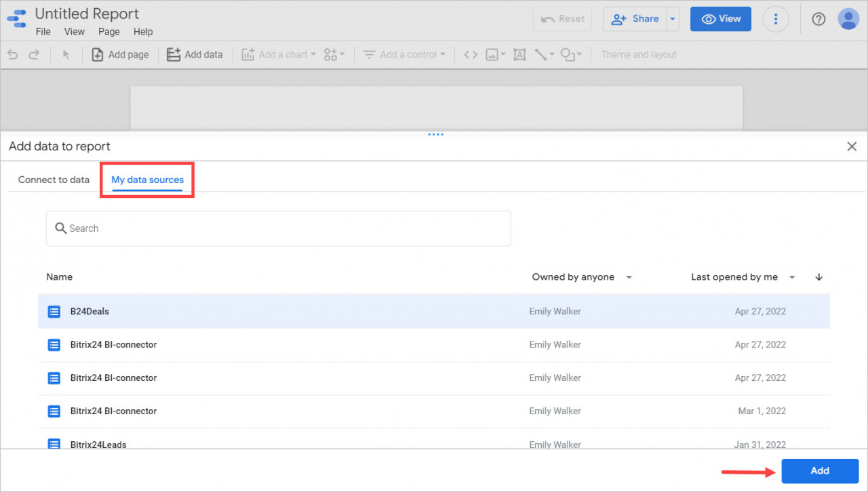The width and height of the screenshot is (868, 492).
Task: Toggle sort direction arrow icon
Action: (818, 277)
